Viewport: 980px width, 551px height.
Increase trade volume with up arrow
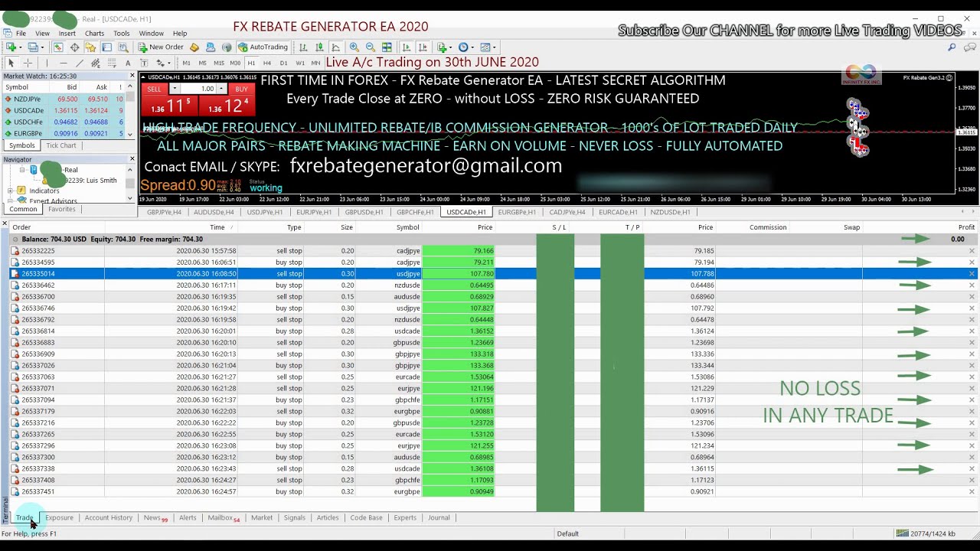(221, 89)
